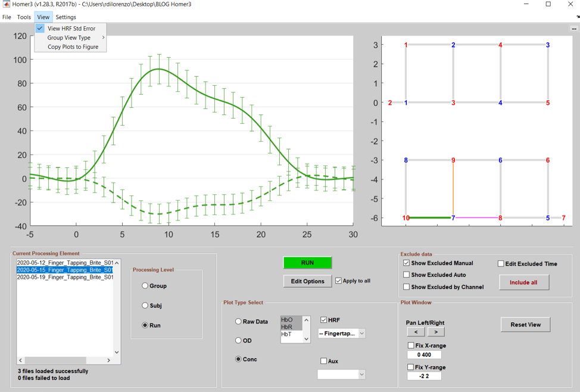Switch plot type to Raw Data
Screen dimensions: 580x392
pyautogui.click(x=239, y=321)
